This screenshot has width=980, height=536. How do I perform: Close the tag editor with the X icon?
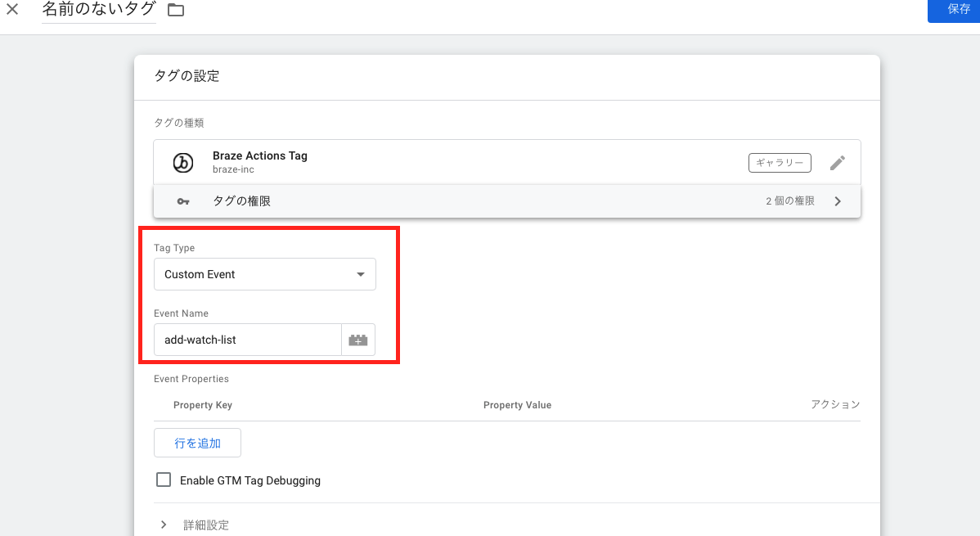(x=12, y=11)
